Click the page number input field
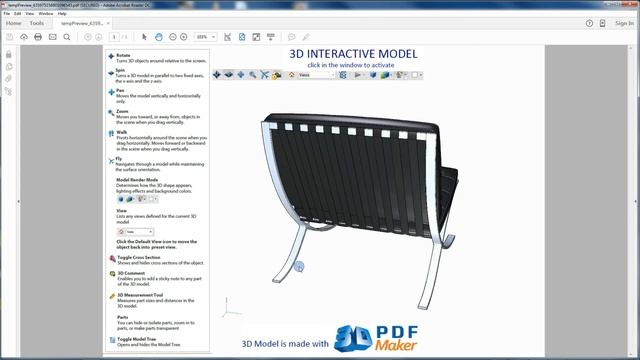640x360 pixels. coord(114,37)
